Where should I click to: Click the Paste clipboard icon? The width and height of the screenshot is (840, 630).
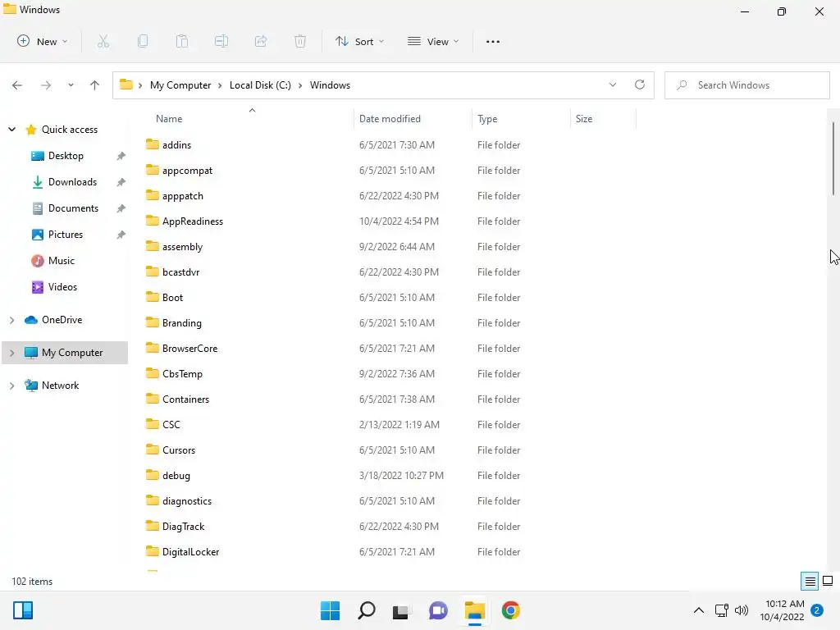182,41
